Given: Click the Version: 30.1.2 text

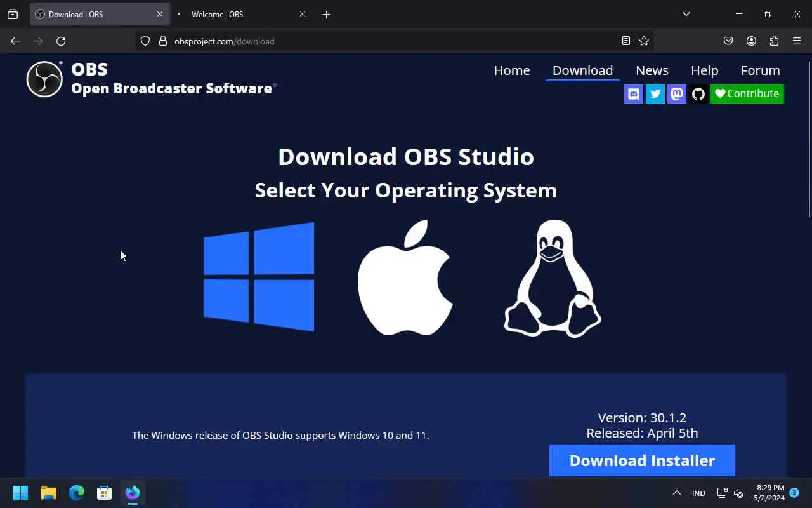Looking at the screenshot, I should (642, 418).
